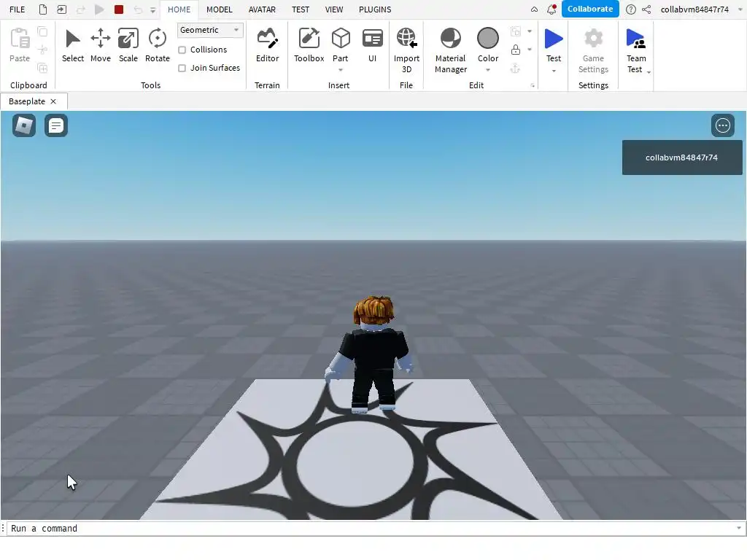The height and width of the screenshot is (560, 747).
Task: Click the open-in-new icon beside New file
Action: [61, 9]
